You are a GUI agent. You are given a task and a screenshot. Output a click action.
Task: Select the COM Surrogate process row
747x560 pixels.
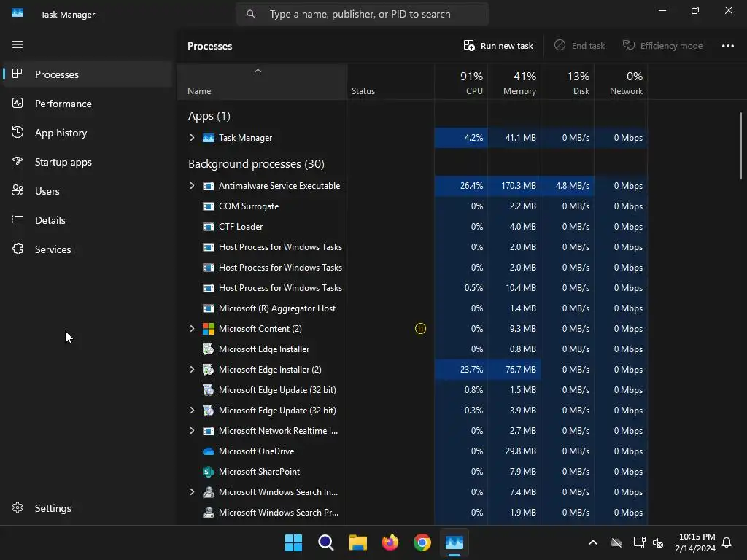tap(412, 206)
